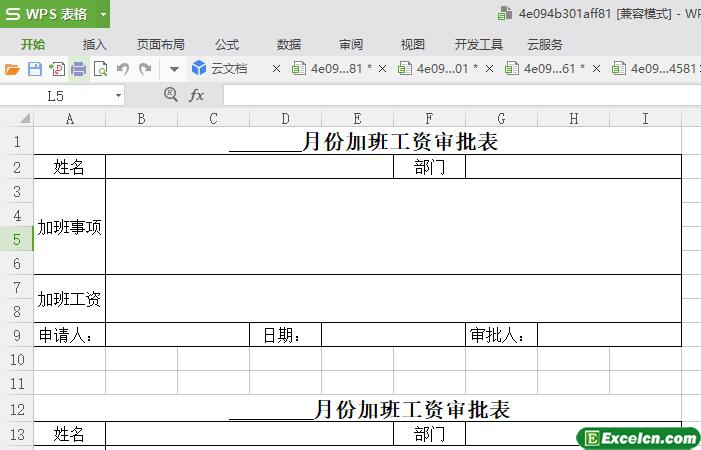Close the 云文档 tab
This screenshot has height=450, width=701.
tap(276, 69)
